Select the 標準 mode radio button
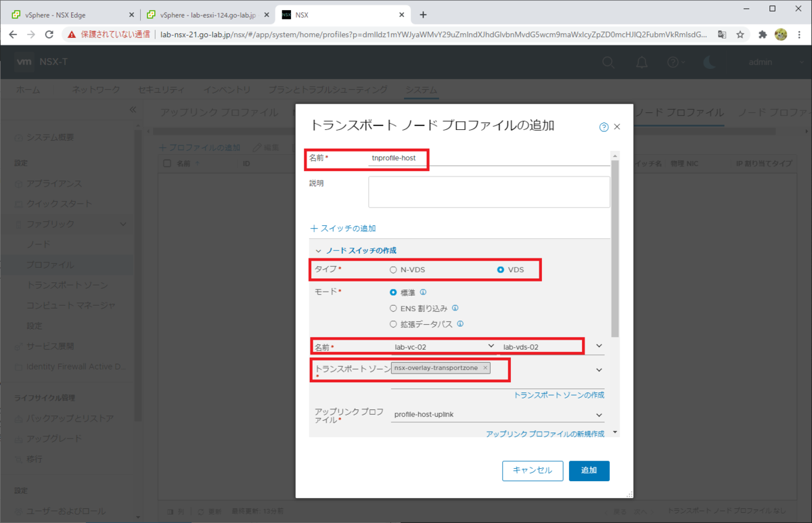Image resolution: width=812 pixels, height=523 pixels. [x=393, y=292]
